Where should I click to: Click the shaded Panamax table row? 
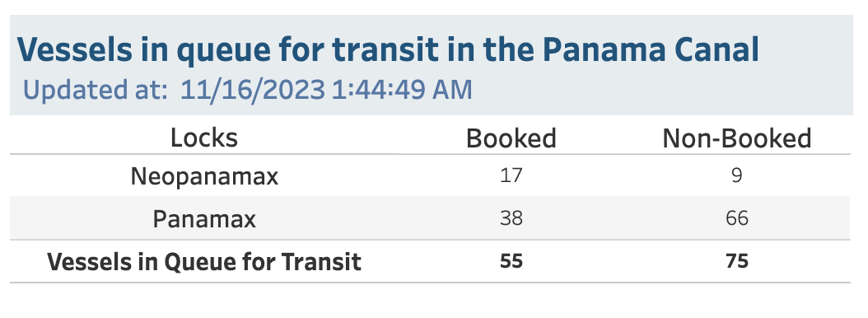click(430, 218)
